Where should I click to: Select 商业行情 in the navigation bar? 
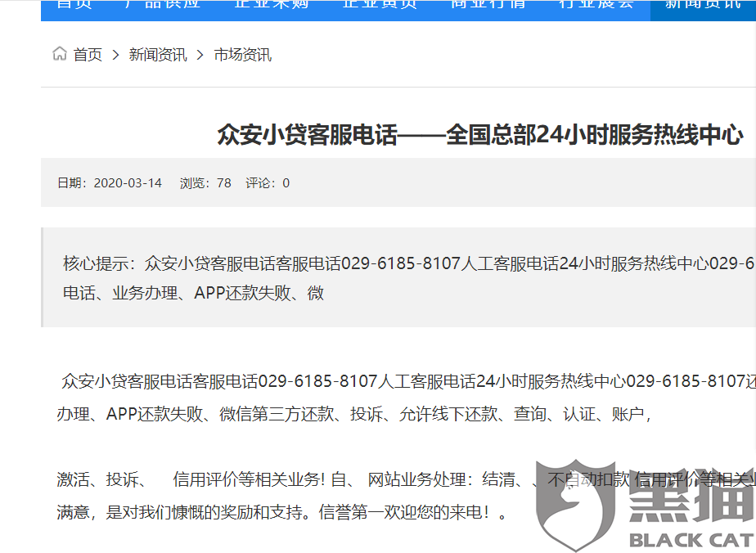click(488, 5)
